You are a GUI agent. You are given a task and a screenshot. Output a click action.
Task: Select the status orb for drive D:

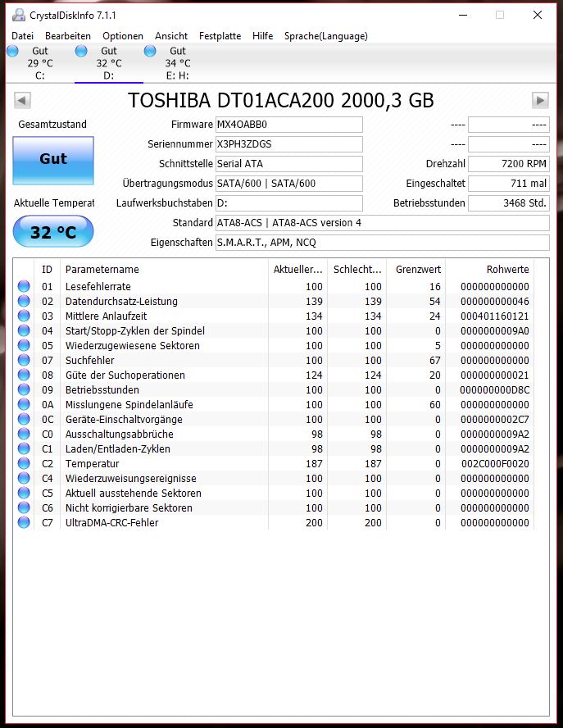[81, 51]
